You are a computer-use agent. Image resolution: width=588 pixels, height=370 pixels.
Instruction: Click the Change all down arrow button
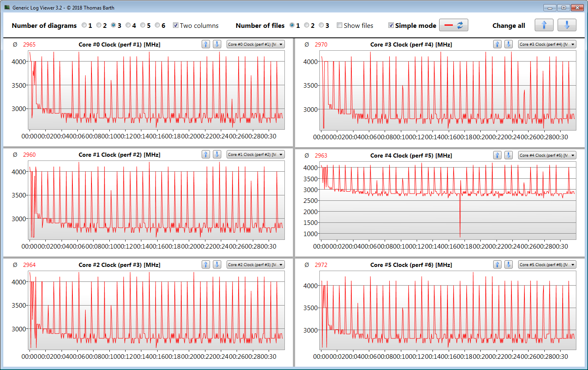click(567, 25)
